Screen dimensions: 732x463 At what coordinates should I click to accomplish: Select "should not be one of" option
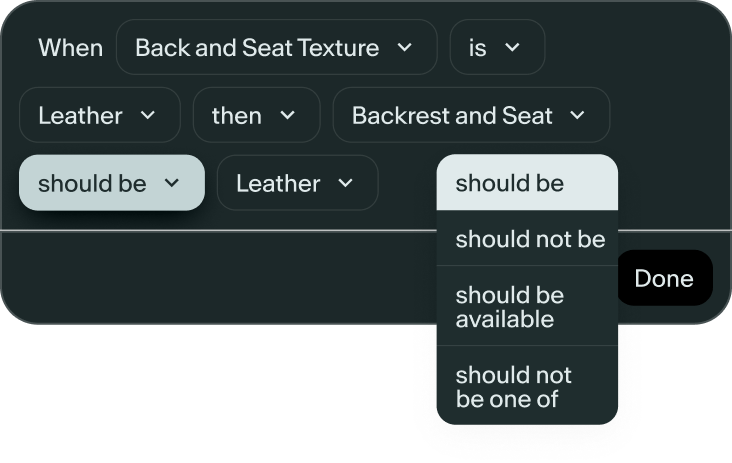coord(526,387)
